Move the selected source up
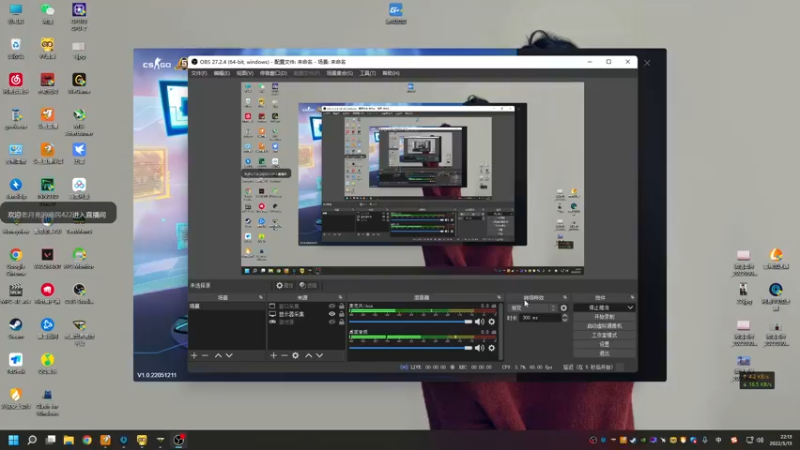Image resolution: width=800 pixels, height=450 pixels. click(x=308, y=356)
